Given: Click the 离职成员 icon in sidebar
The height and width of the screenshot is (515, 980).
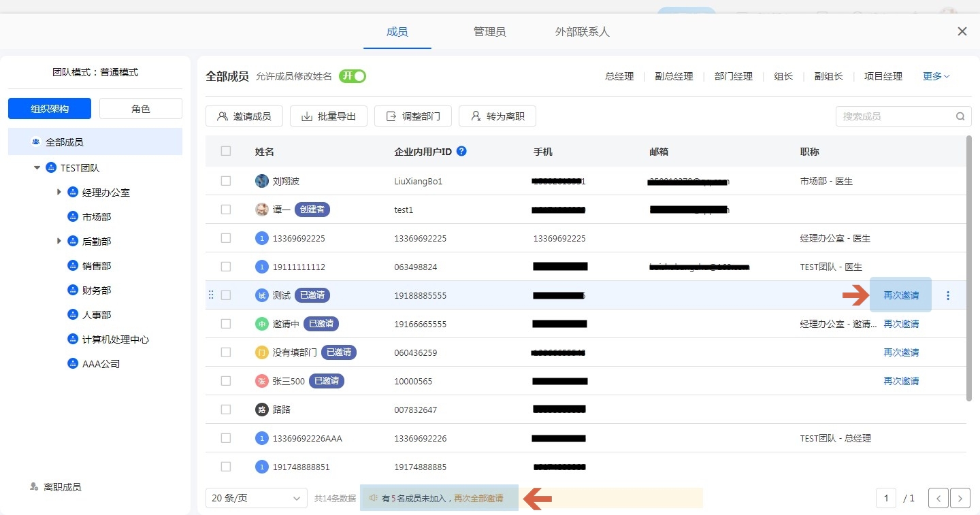Looking at the screenshot, I should coord(34,487).
